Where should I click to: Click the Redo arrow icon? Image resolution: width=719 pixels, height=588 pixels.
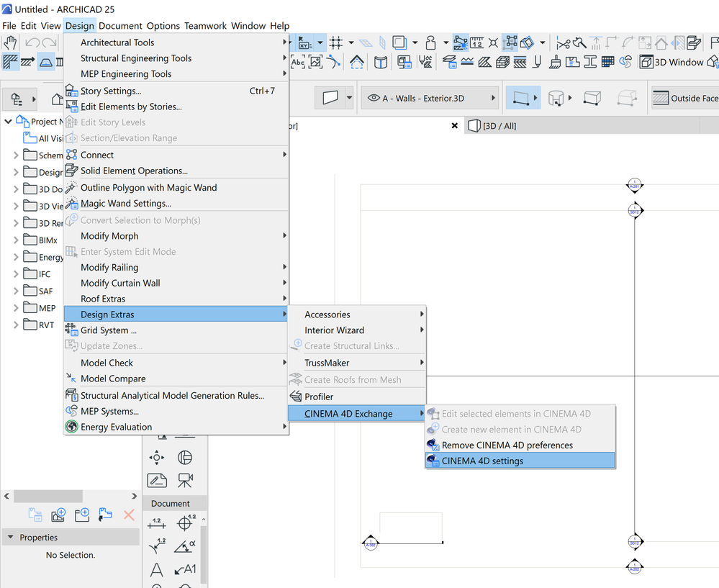[49, 42]
